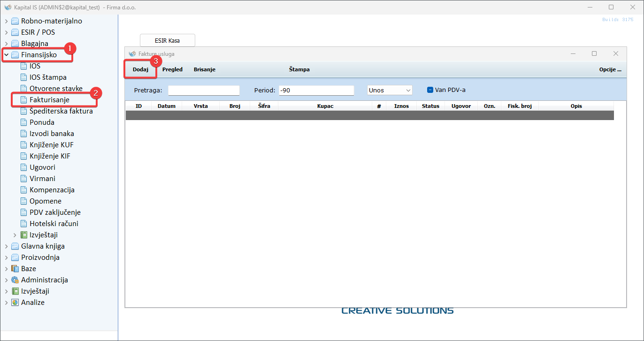This screenshot has width=644, height=341.
Task: Click the Ugovori document icon
Action: 23,167
